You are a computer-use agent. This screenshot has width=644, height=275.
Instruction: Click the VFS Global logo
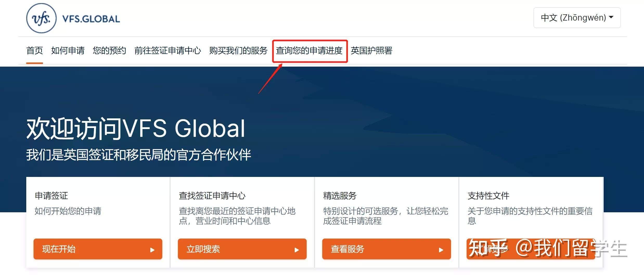(x=73, y=18)
